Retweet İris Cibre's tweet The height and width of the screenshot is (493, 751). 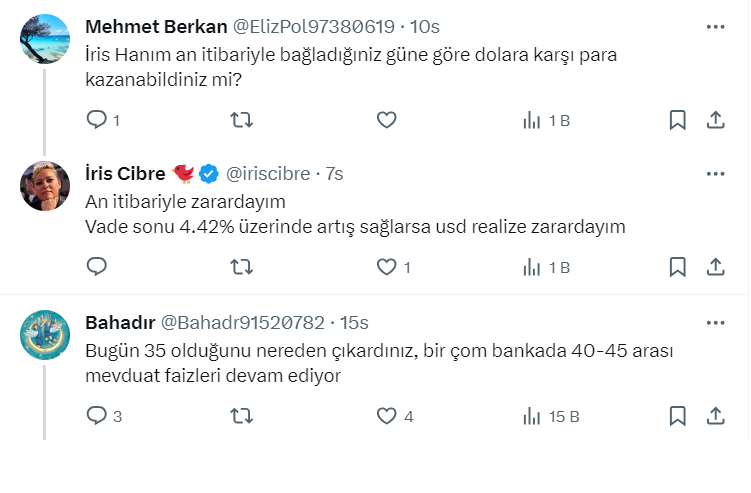coord(241,267)
